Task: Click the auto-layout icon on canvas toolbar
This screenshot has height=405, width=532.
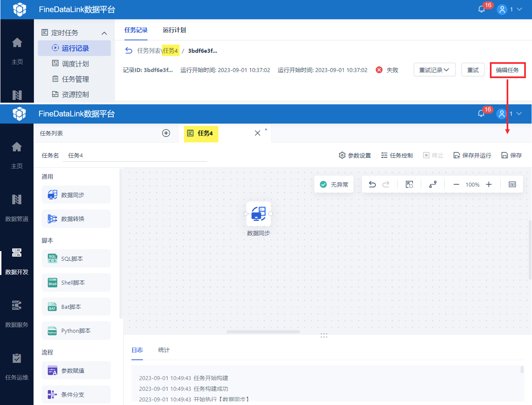Action: (x=433, y=184)
